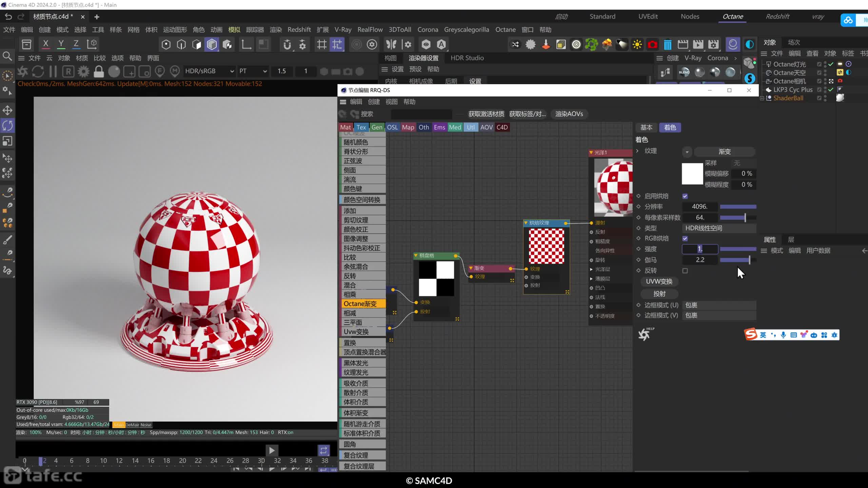This screenshot has width=868, height=488.
Task: Click the Octane HELP logo icon
Action: [x=646, y=334]
